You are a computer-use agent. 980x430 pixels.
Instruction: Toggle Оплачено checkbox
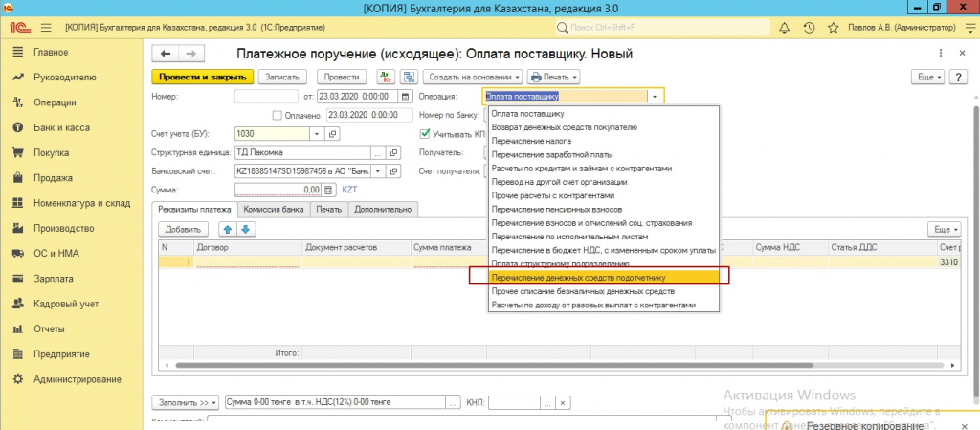click(278, 116)
